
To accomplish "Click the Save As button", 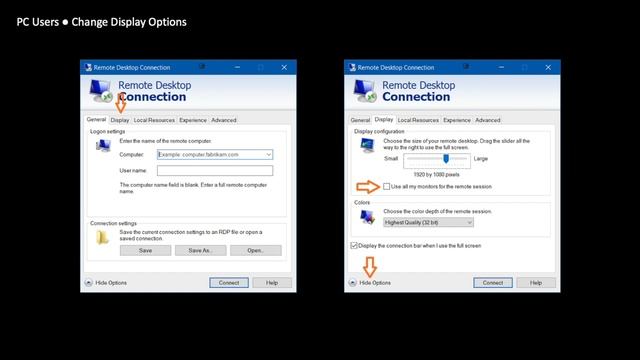I will pyautogui.click(x=200, y=250).
